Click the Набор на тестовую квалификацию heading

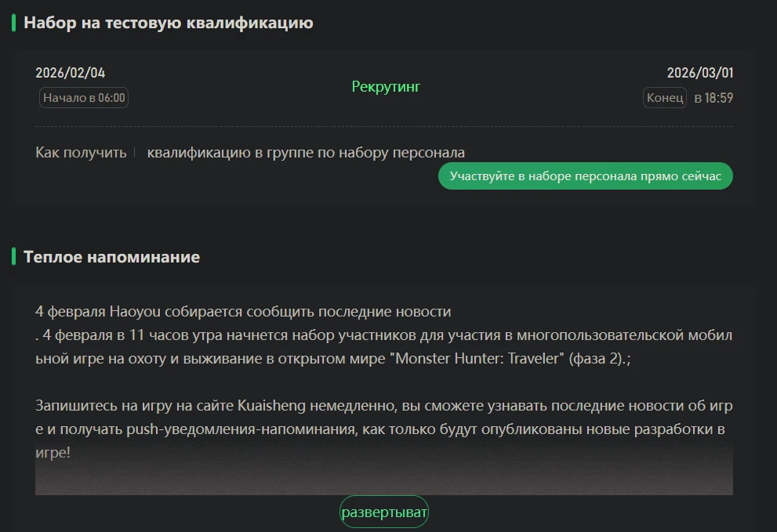point(168,23)
